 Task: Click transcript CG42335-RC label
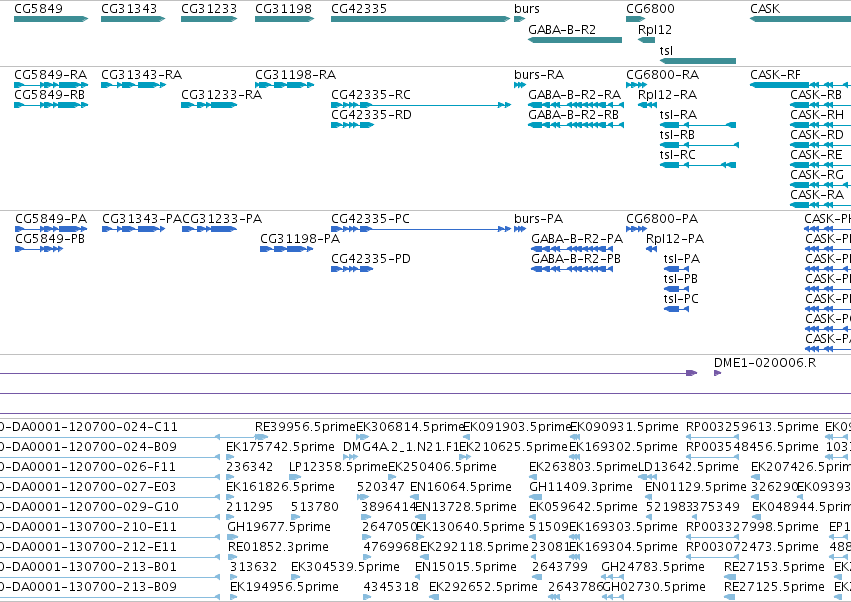(x=371, y=94)
